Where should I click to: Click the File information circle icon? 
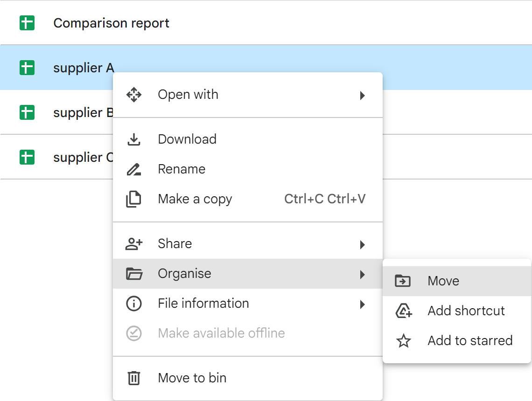(134, 304)
